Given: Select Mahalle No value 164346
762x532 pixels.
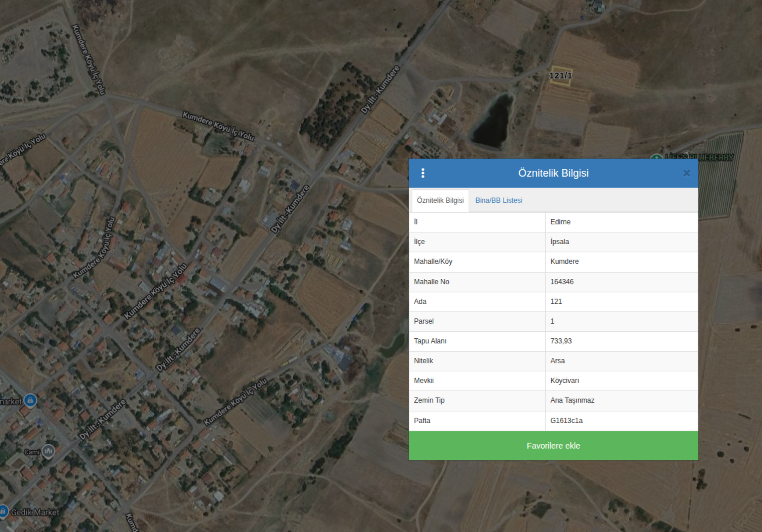Looking at the screenshot, I should pos(622,282).
